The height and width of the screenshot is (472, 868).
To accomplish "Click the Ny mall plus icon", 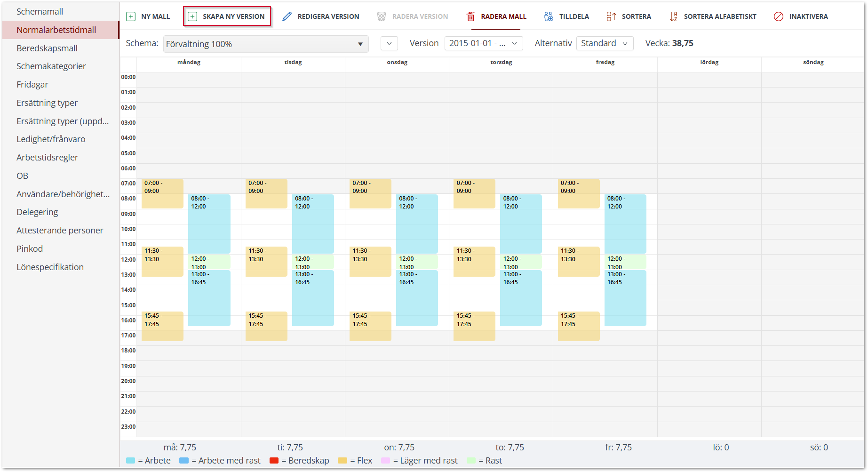I will tap(131, 16).
